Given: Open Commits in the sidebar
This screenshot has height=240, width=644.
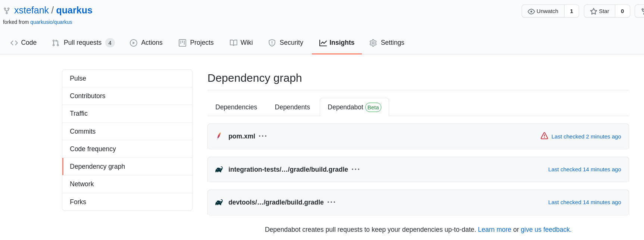Looking at the screenshot, I should coord(127,131).
